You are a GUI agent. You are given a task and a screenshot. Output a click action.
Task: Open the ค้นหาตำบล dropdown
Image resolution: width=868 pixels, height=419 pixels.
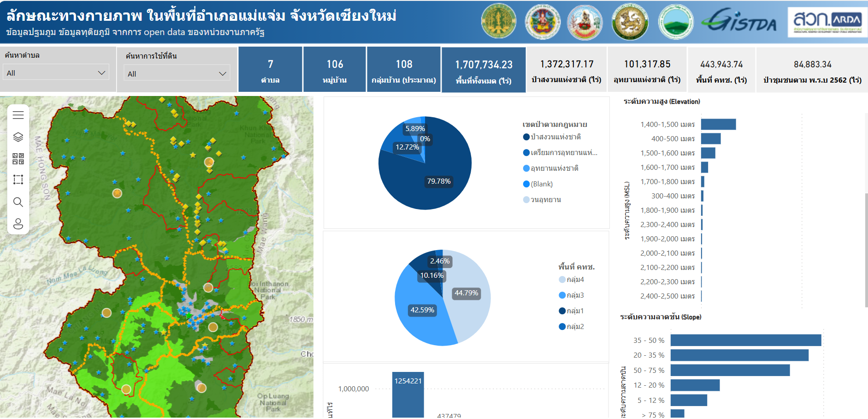coord(56,73)
